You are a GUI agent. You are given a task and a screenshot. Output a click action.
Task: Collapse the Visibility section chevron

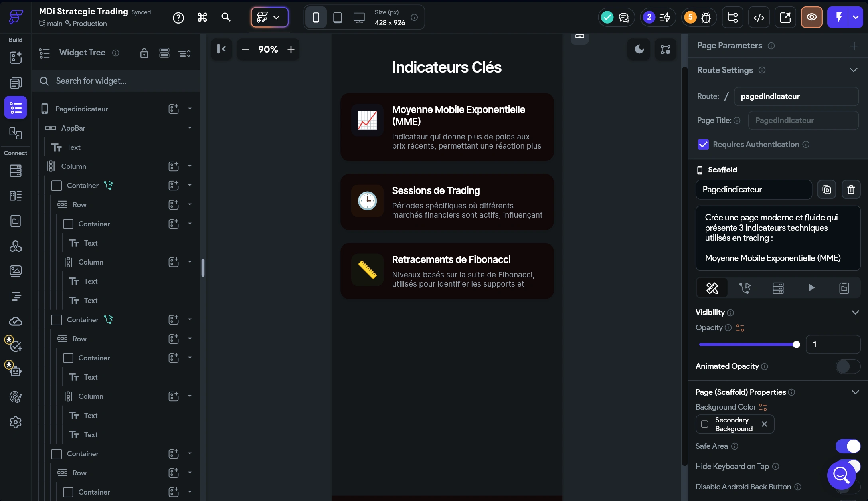click(x=855, y=312)
